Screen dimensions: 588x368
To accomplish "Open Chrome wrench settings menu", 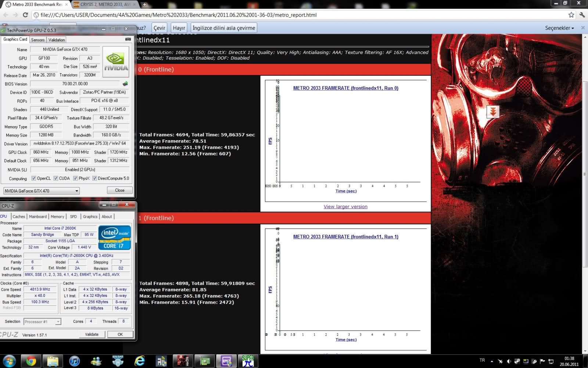I will [582, 15].
